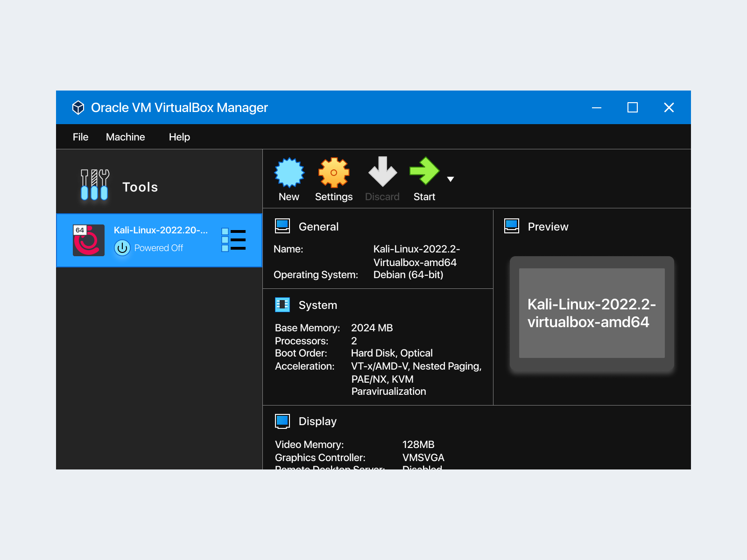Viewport: 747px width, 560px height.
Task: Click the Powered Off status text
Action: point(159,248)
